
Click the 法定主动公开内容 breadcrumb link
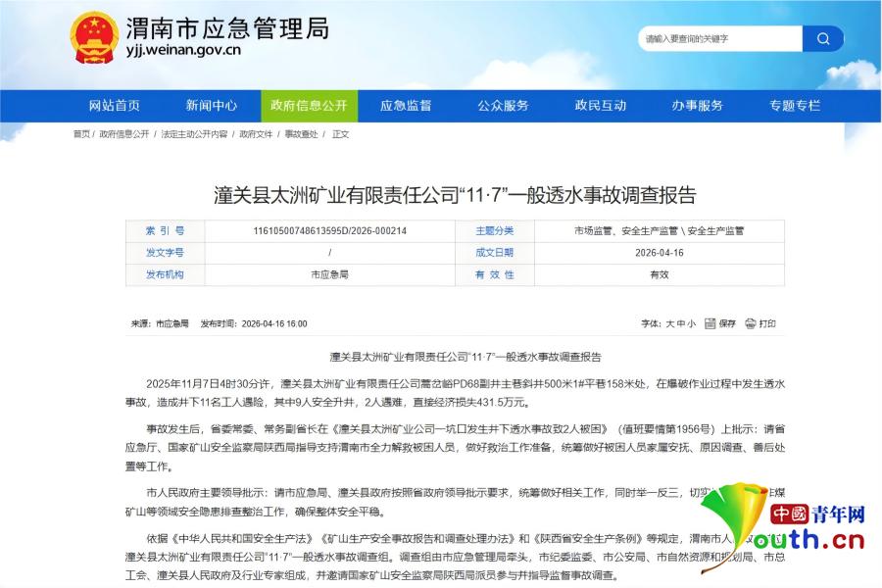(194, 134)
